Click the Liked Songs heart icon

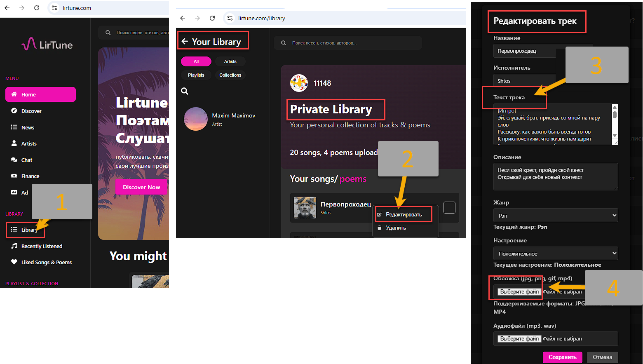14,262
